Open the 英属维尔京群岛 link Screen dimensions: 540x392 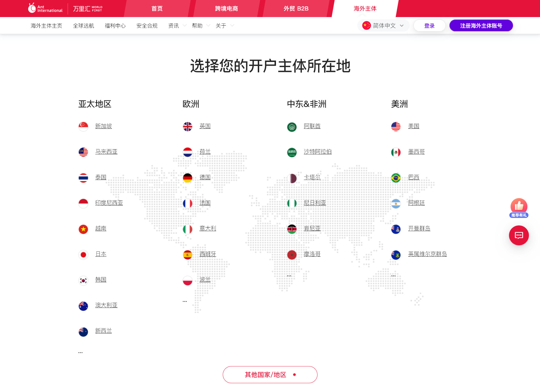tap(427, 254)
